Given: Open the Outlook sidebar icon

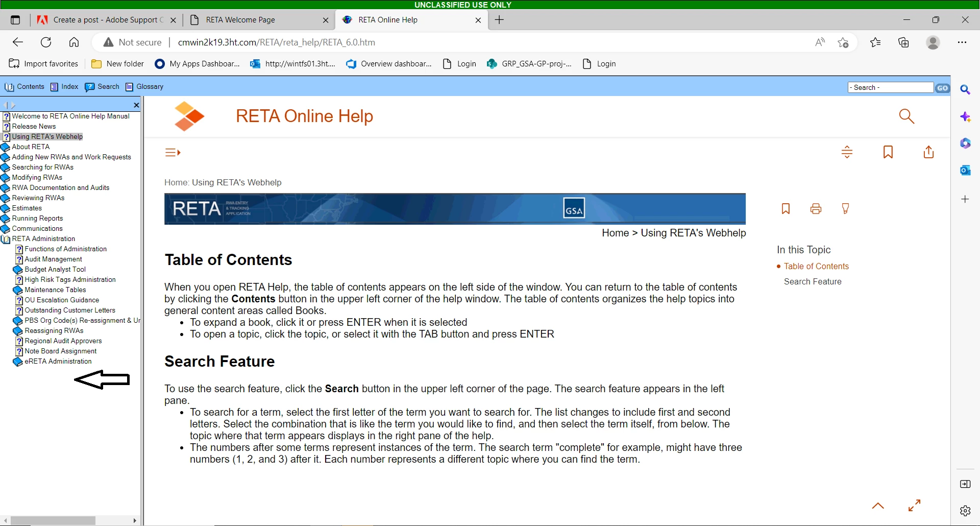Looking at the screenshot, I should [965, 170].
